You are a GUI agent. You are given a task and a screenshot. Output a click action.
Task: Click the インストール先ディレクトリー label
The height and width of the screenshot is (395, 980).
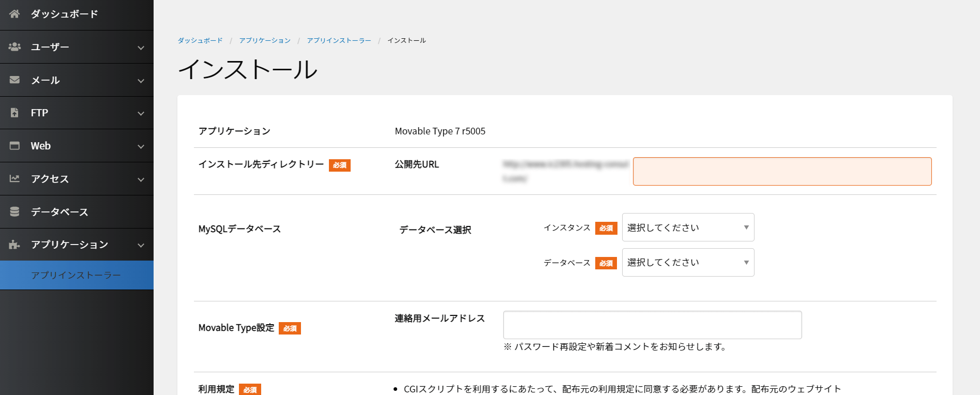click(x=261, y=164)
